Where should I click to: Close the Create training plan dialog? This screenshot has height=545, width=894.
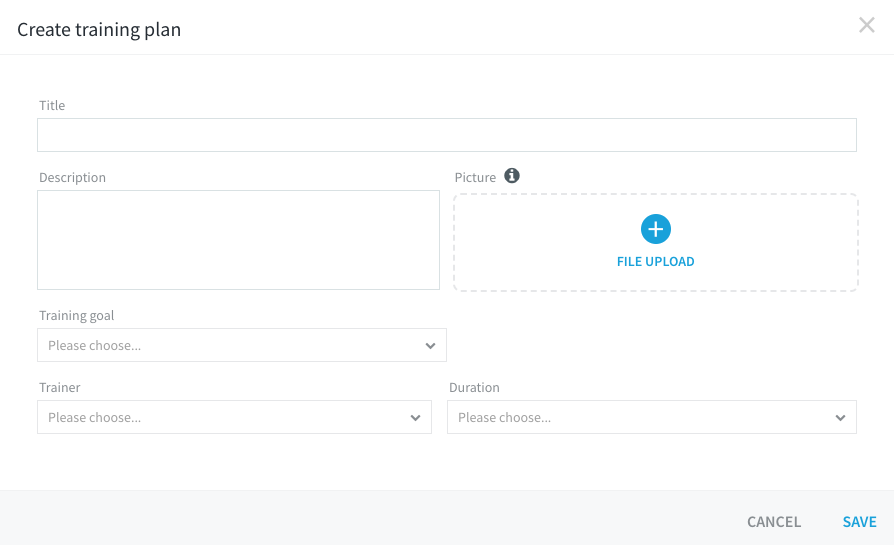click(867, 25)
